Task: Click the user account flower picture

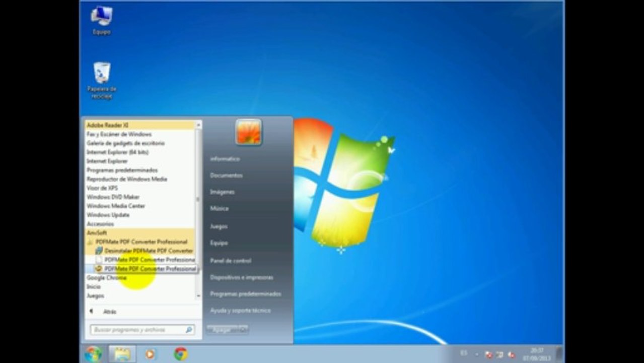Action: coord(248,132)
